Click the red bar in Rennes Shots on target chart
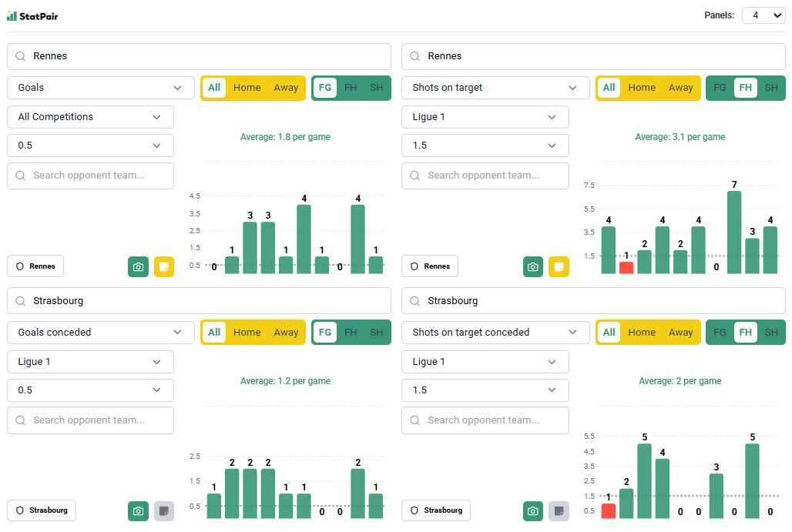 point(626,267)
